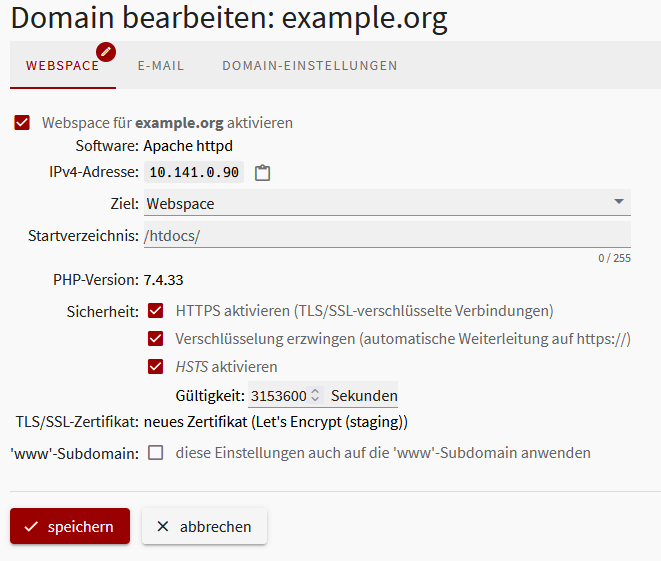
Task: Uncheck 'HTTPS aktivieren' checkbox
Action: 156,311
